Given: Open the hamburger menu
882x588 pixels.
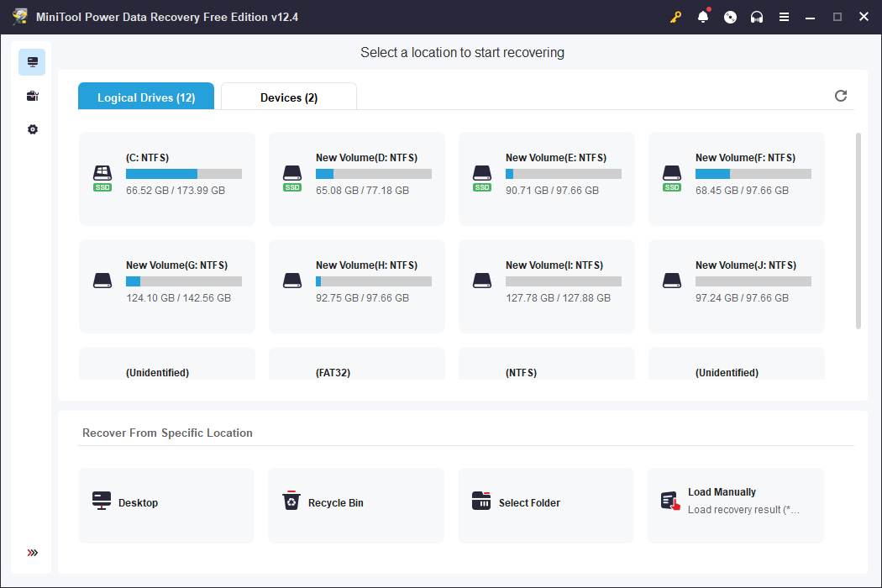Looking at the screenshot, I should 784,16.
